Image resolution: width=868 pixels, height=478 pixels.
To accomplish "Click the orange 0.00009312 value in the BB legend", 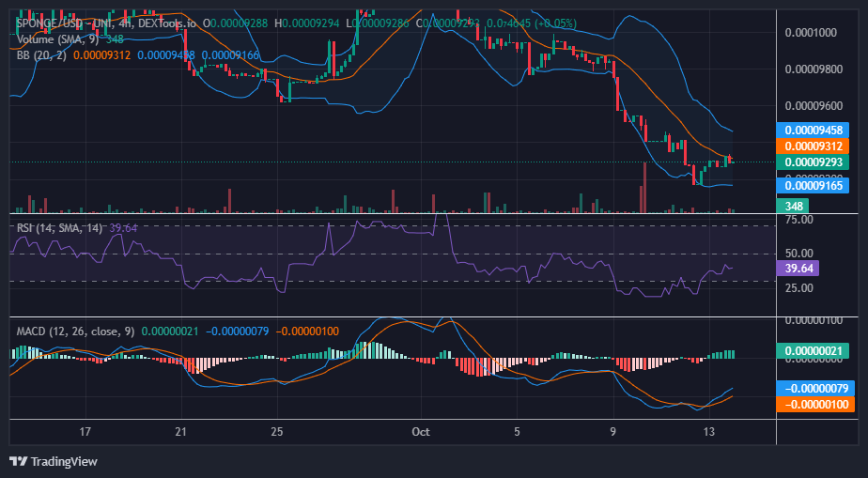I will pos(101,55).
